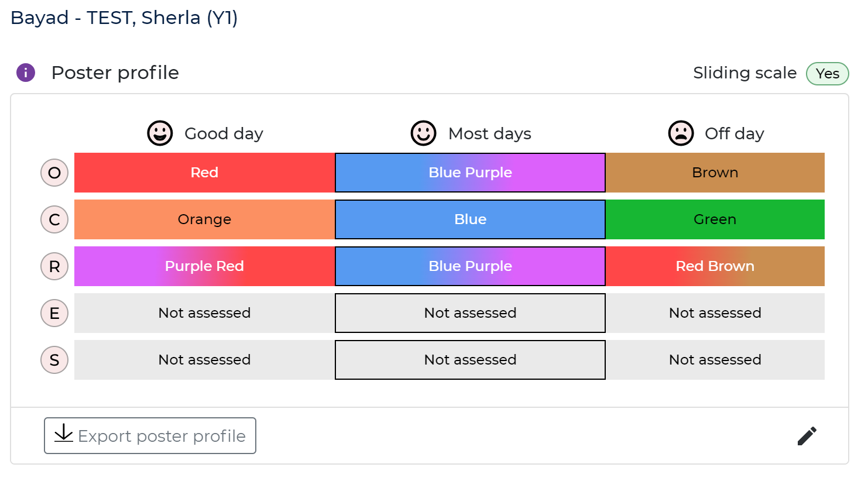868x481 pixels.
Task: Select the Purple Red Good day cell
Action: point(204,266)
